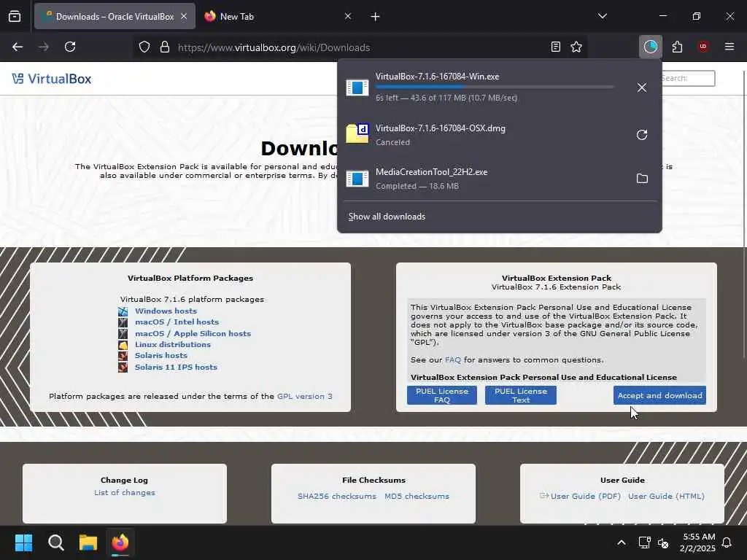The height and width of the screenshot is (560, 747).
Task: Click the Windows hosts link
Action: [x=166, y=311]
